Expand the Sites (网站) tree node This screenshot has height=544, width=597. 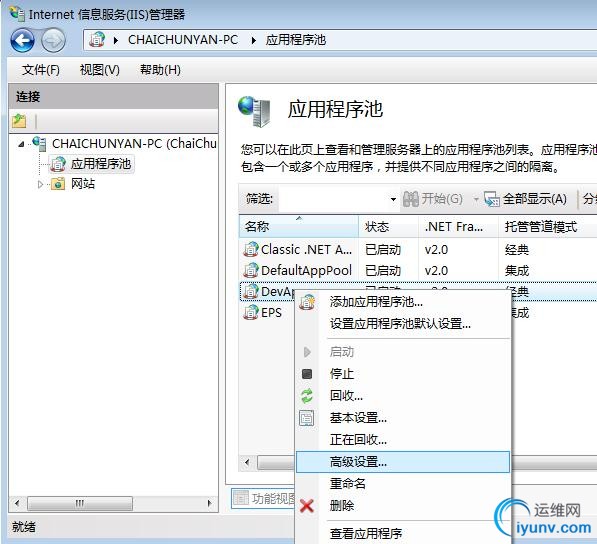(x=40, y=184)
